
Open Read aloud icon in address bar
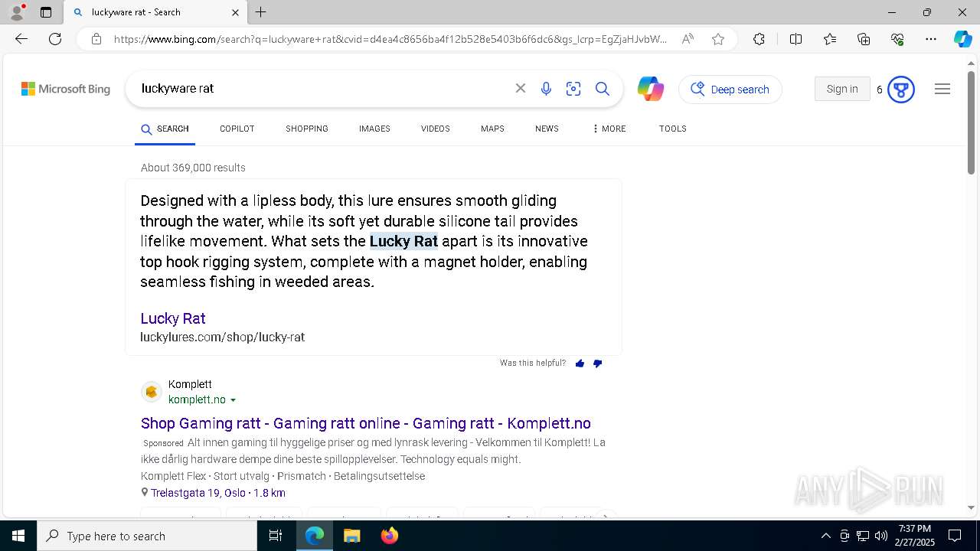click(x=688, y=39)
